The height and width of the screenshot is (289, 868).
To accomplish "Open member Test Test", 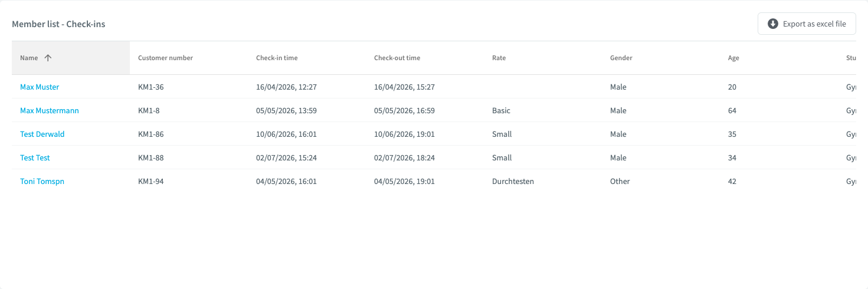I will click(35, 157).
